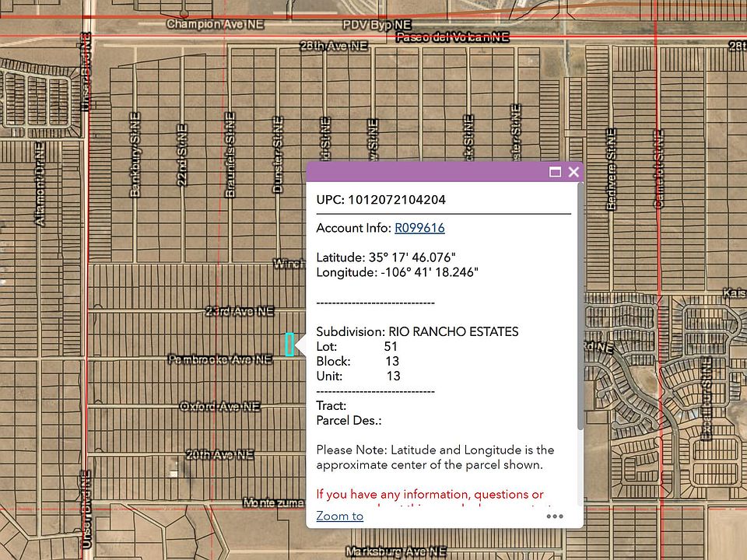Click the Braunfels St NE label
The width and height of the screenshot is (747, 560).
pos(230,155)
